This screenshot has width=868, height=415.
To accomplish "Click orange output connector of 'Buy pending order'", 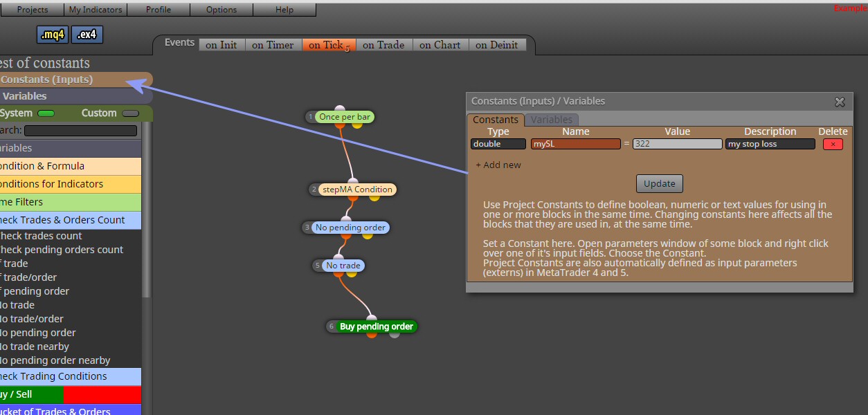I will 372,334.
